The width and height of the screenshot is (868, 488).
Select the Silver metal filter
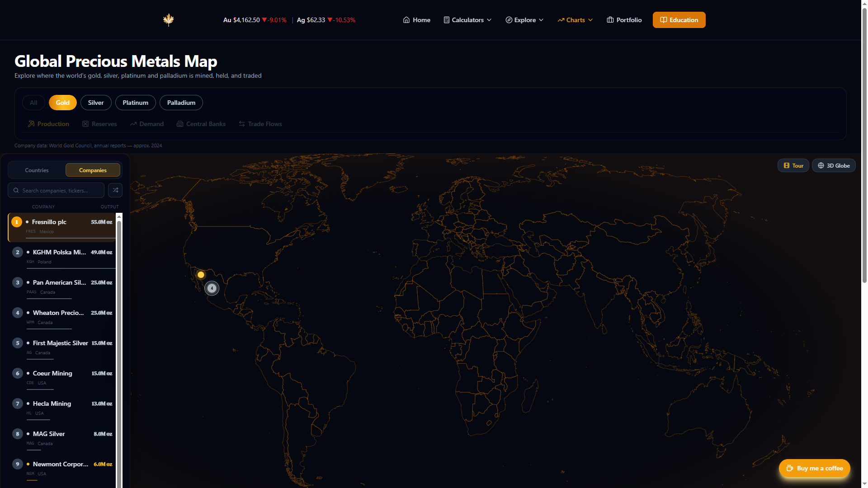pyautogui.click(x=96, y=103)
